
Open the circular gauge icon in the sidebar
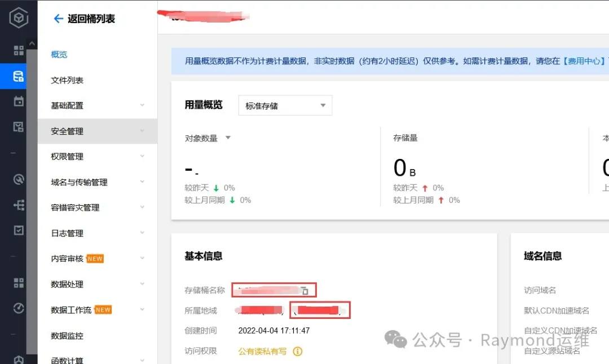pos(19,179)
